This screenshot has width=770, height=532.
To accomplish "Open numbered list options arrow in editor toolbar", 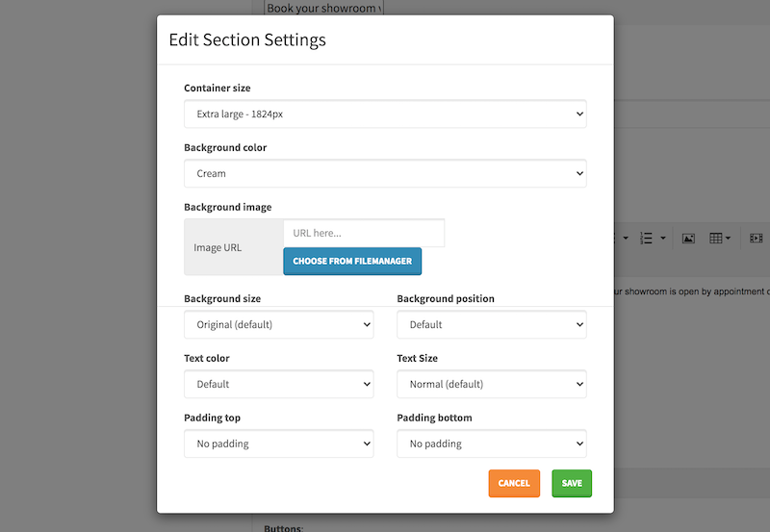I will point(663,239).
